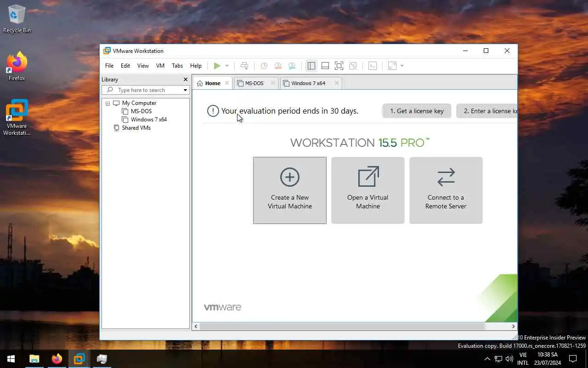The width and height of the screenshot is (588, 368).
Task: Click the stretch guest display icon
Action: click(x=392, y=66)
